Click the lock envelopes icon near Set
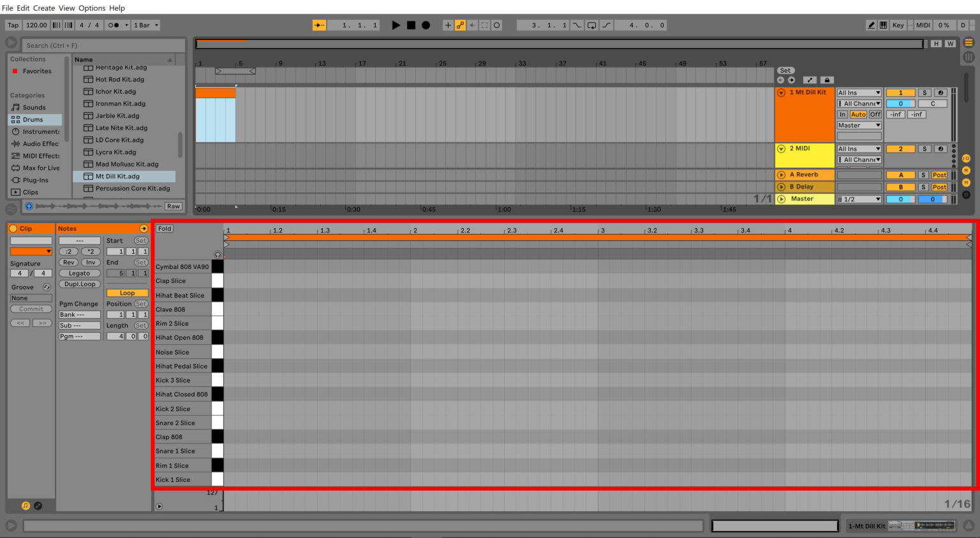 (828, 81)
